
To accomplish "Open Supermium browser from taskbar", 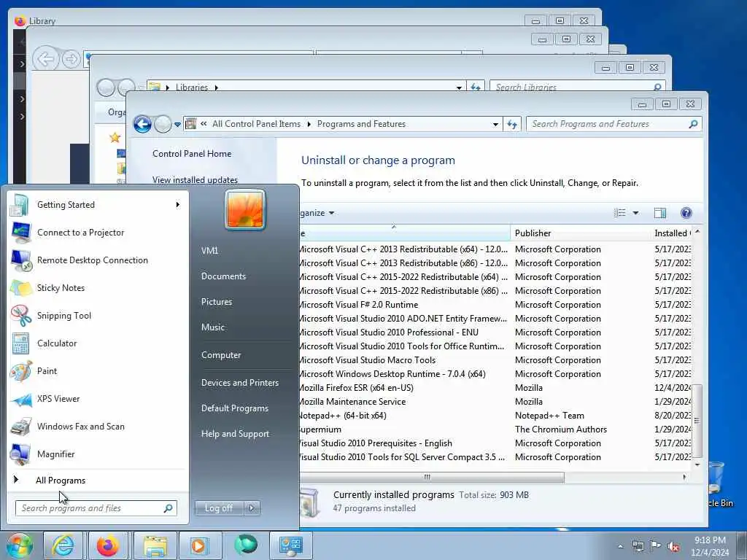I will point(246,545).
